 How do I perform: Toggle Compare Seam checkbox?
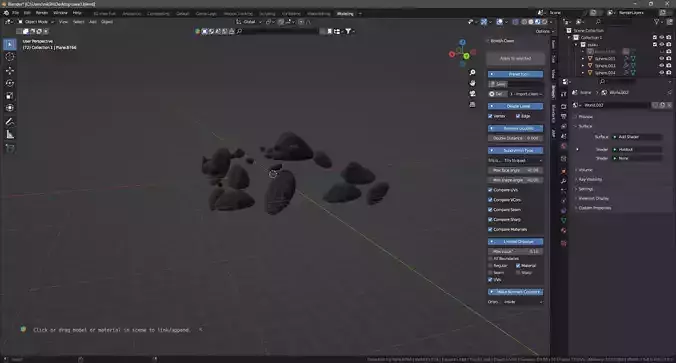[x=490, y=210]
